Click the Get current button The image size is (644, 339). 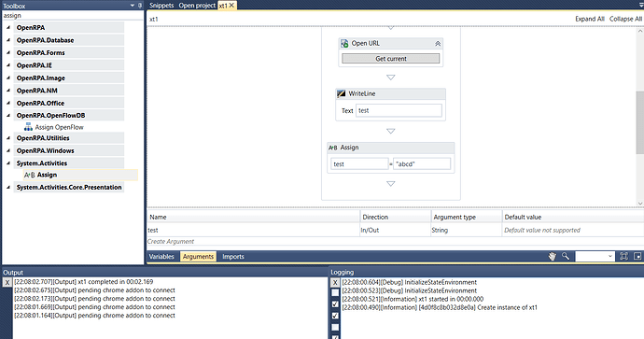pyautogui.click(x=390, y=59)
